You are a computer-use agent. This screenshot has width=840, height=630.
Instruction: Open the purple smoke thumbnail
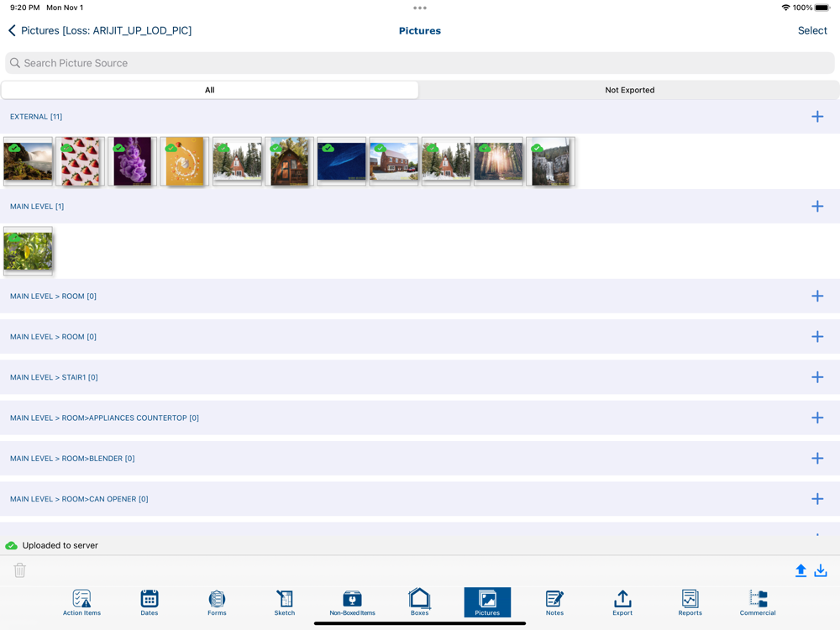coord(133,161)
